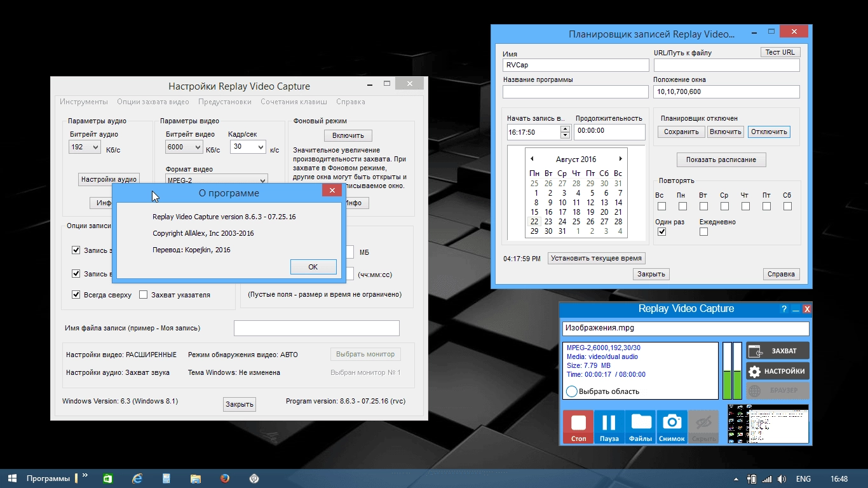868x488 pixels.
Task: Click the left audio level meter
Action: click(727, 370)
